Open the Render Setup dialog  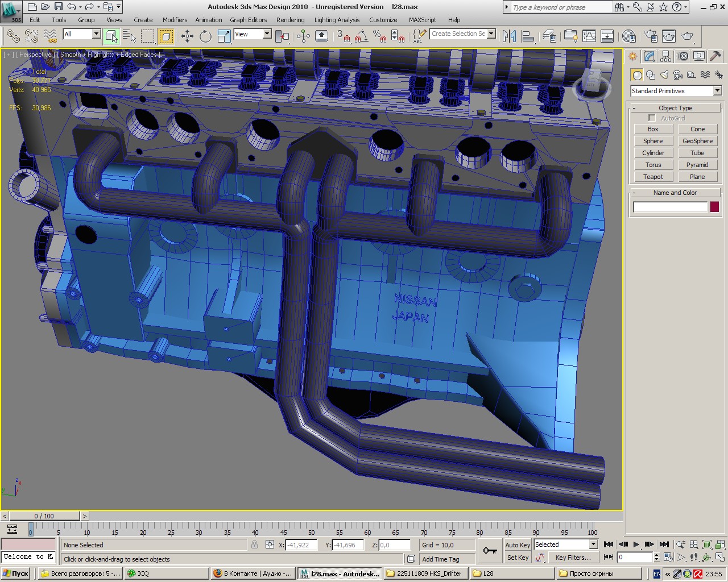pos(651,36)
